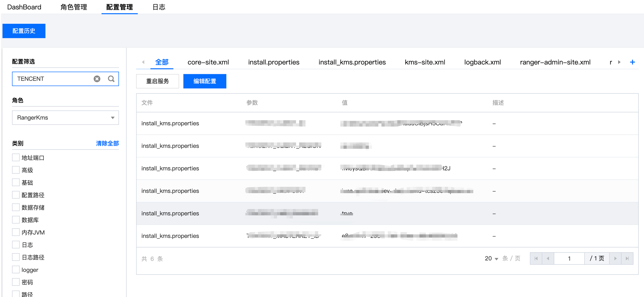Switch to the kms-site.xml tab

[x=424, y=62]
